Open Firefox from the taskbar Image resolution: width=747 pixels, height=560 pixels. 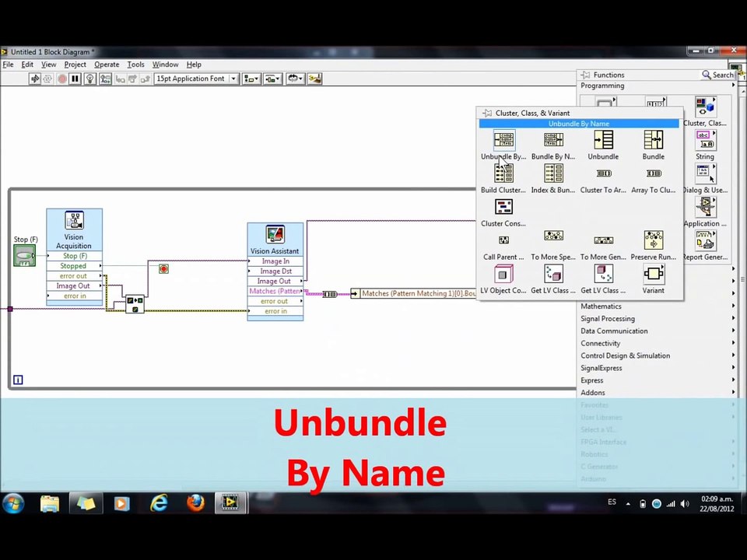coord(195,503)
